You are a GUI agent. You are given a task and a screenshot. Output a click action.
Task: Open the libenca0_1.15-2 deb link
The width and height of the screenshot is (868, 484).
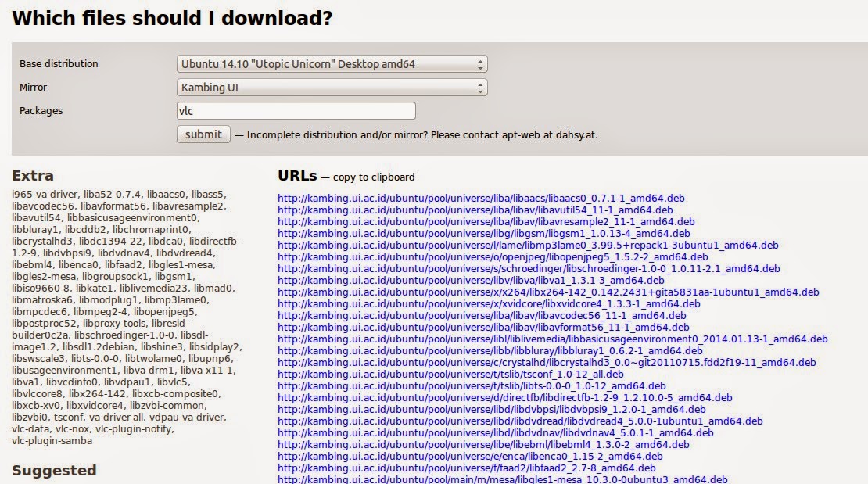(470, 457)
